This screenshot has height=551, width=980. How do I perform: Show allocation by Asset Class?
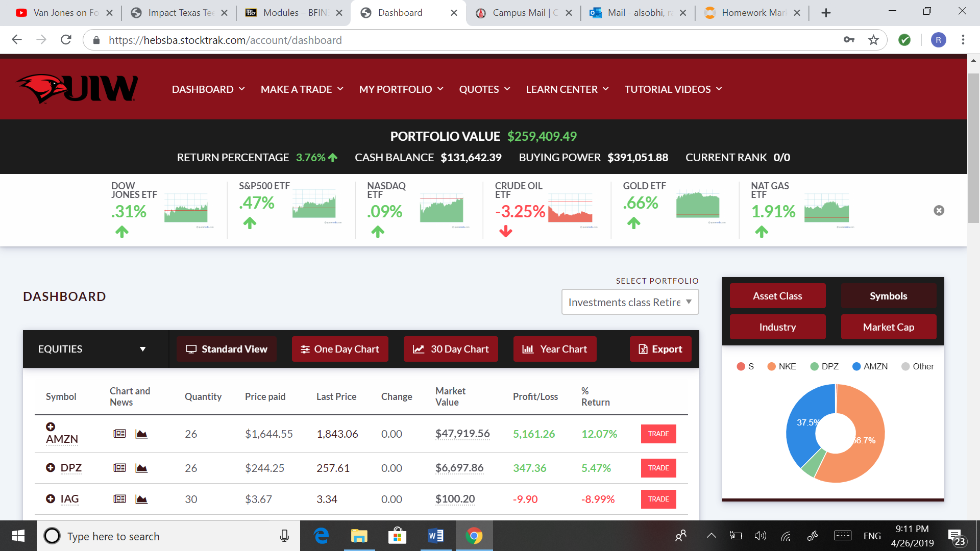(x=777, y=296)
